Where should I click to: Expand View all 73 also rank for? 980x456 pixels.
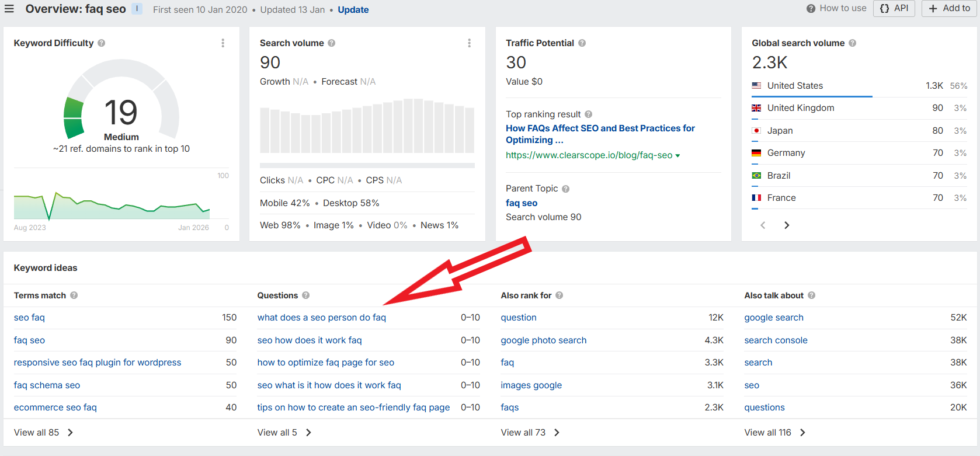pos(530,433)
